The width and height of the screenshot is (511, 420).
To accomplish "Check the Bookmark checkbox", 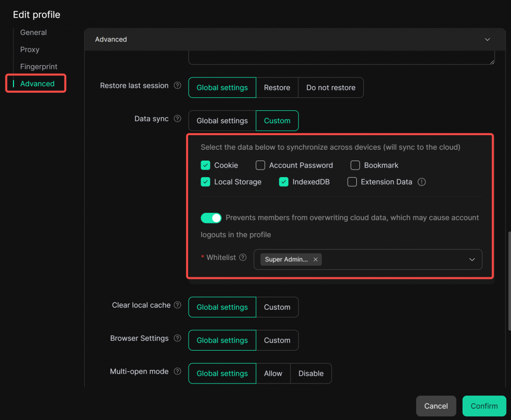I will [x=355, y=166].
